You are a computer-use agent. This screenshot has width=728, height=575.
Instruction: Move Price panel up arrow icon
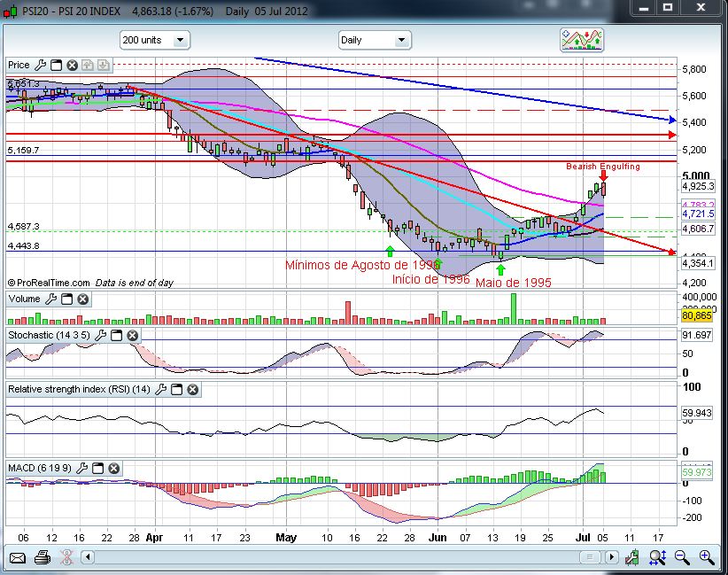click(x=88, y=65)
